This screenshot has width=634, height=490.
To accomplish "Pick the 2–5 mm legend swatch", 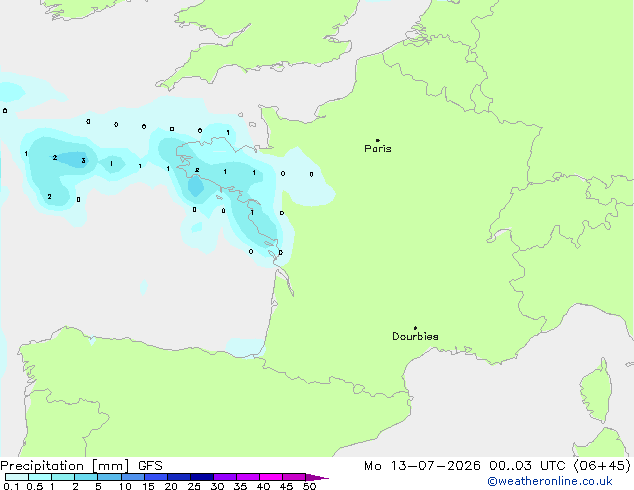I will 86,477.
